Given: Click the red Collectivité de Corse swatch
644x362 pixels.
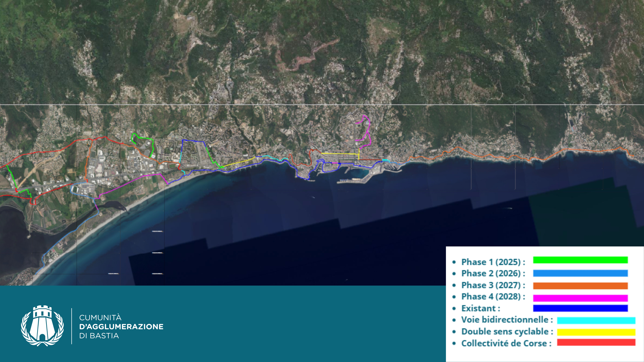Looking at the screenshot, I should coord(596,342).
